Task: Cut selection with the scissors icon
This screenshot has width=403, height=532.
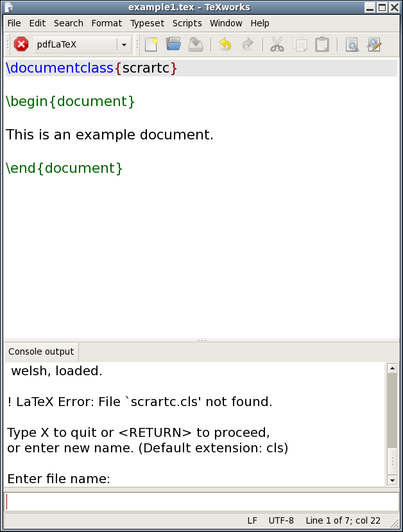Action: tap(277, 44)
